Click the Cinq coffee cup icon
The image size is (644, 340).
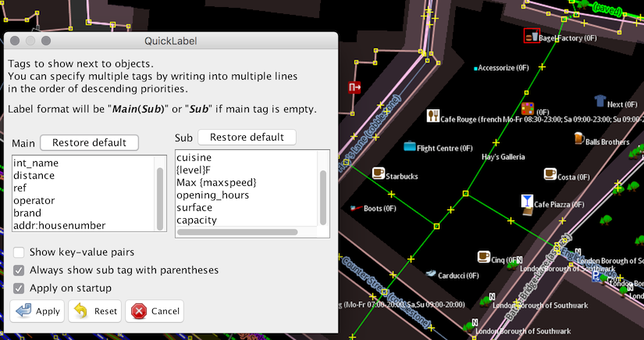coord(484,257)
